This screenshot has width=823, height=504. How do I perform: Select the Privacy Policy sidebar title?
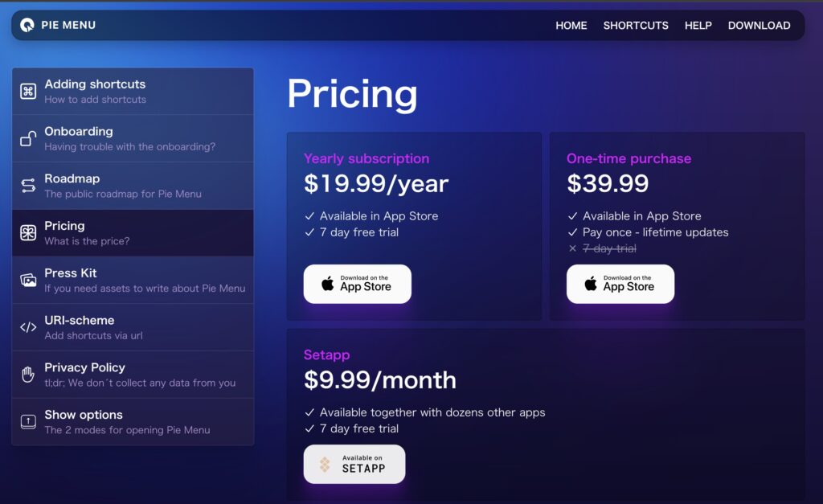coord(84,367)
